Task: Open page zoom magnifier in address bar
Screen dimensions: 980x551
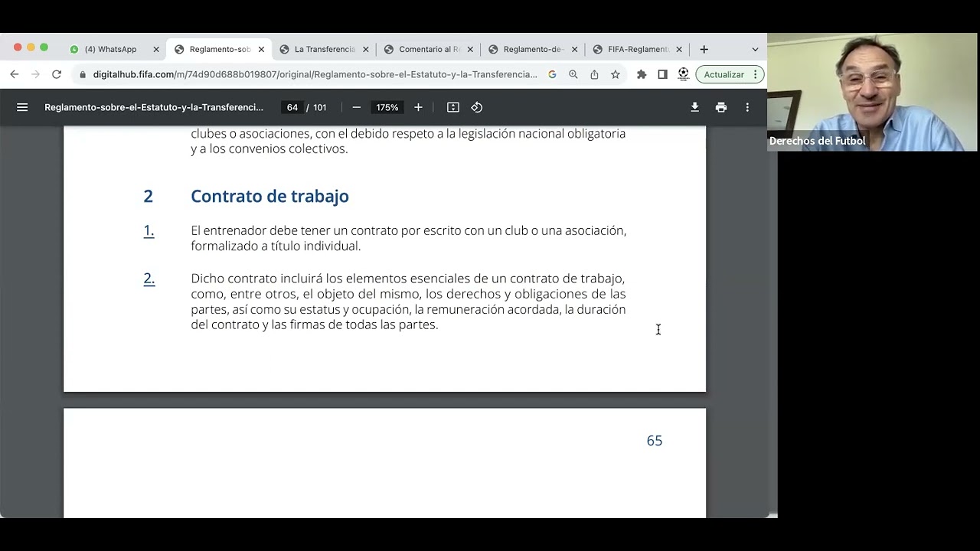Action: (573, 74)
